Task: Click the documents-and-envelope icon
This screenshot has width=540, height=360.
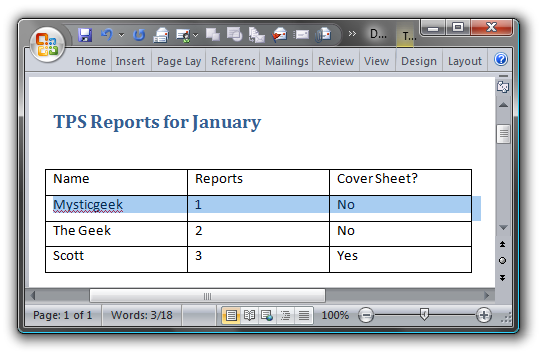Action: click(x=257, y=35)
